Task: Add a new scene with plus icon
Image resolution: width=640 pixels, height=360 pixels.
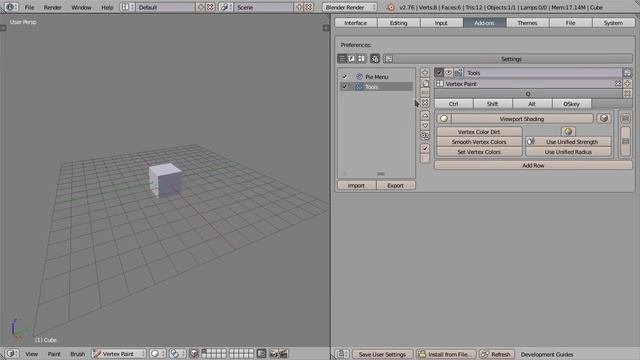Action: 299,7
